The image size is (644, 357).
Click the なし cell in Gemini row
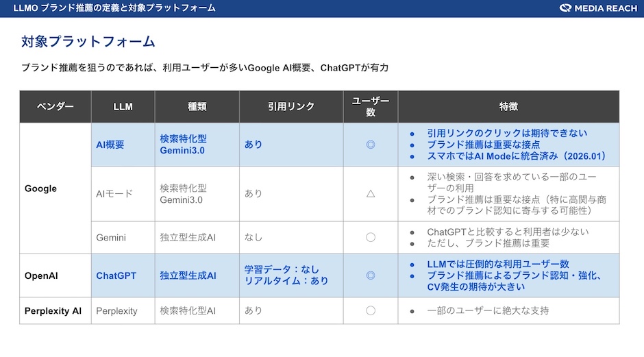pyautogui.click(x=291, y=238)
